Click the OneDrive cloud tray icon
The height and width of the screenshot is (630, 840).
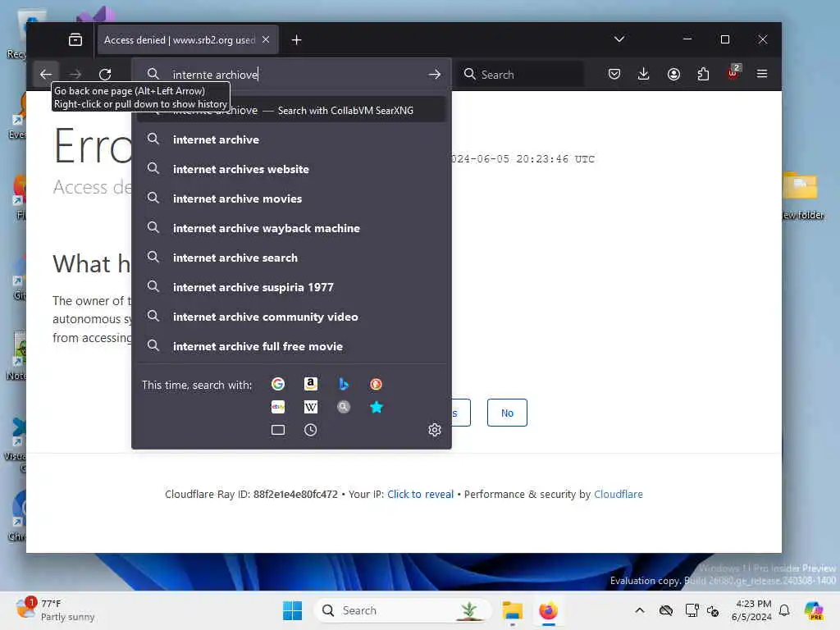(x=665, y=610)
